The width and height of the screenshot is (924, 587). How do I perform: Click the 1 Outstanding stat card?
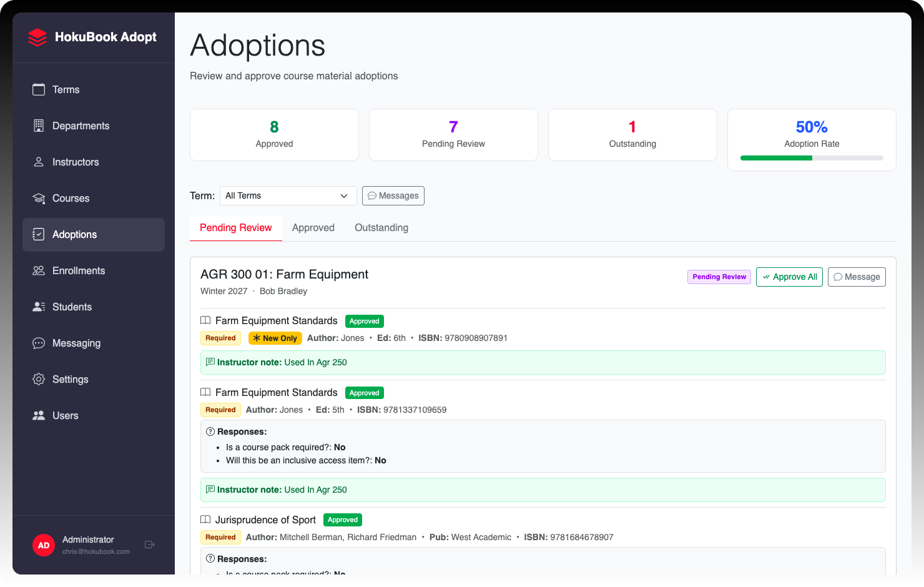click(632, 135)
